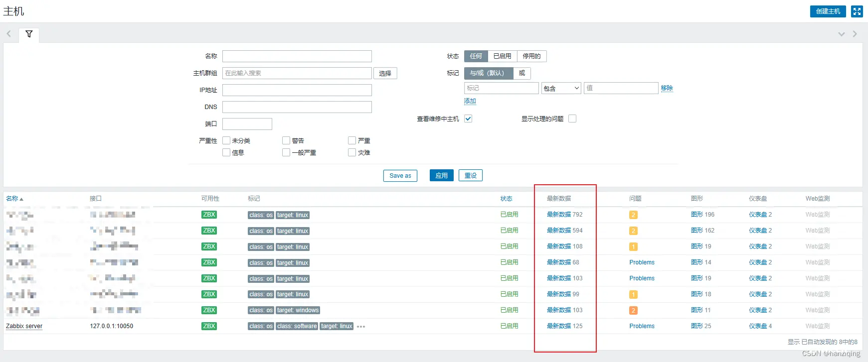Open the 包含 tag operator dropdown

tap(561, 88)
